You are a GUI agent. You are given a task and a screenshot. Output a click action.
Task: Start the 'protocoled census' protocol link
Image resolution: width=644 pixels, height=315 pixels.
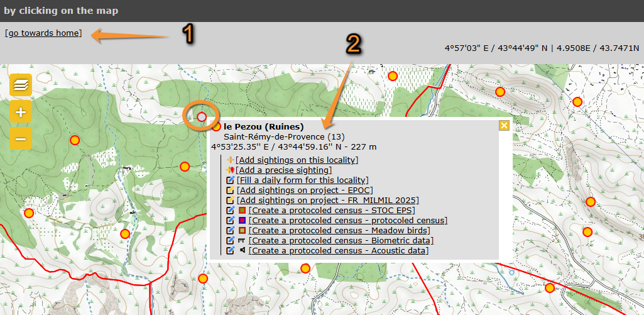(x=347, y=220)
